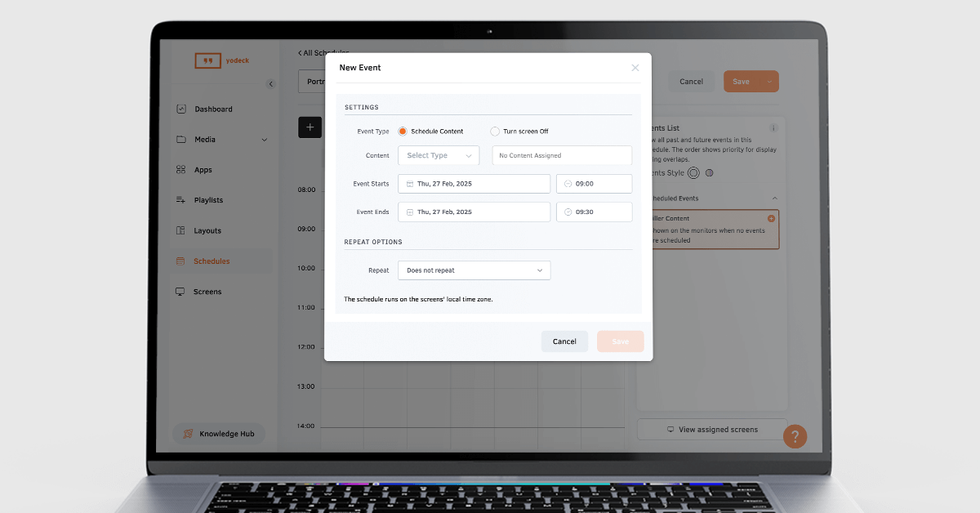This screenshot has width=980, height=513.
Task: Choose the Turn screen Off option
Action: (x=495, y=132)
